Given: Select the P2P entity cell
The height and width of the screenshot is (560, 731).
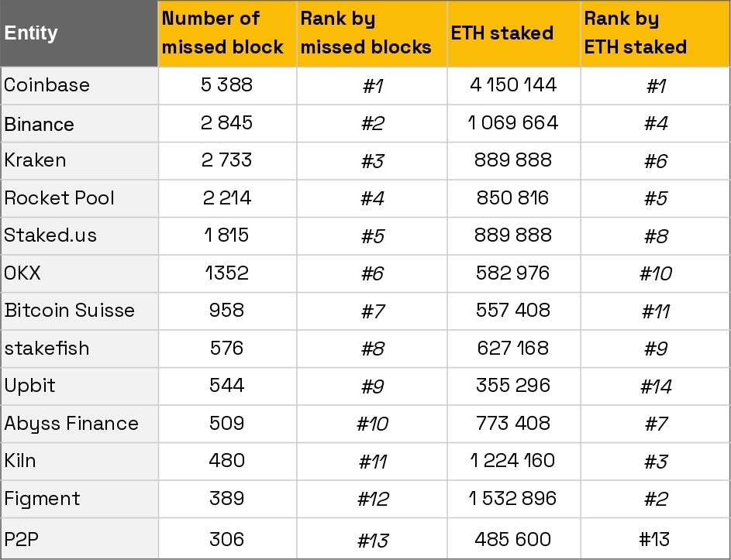Looking at the screenshot, I should 79,538.
